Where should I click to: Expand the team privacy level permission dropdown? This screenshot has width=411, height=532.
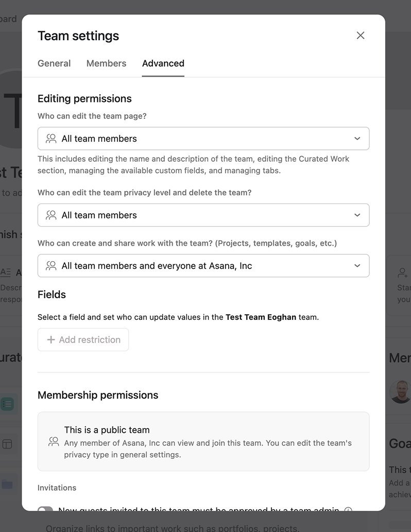(357, 215)
